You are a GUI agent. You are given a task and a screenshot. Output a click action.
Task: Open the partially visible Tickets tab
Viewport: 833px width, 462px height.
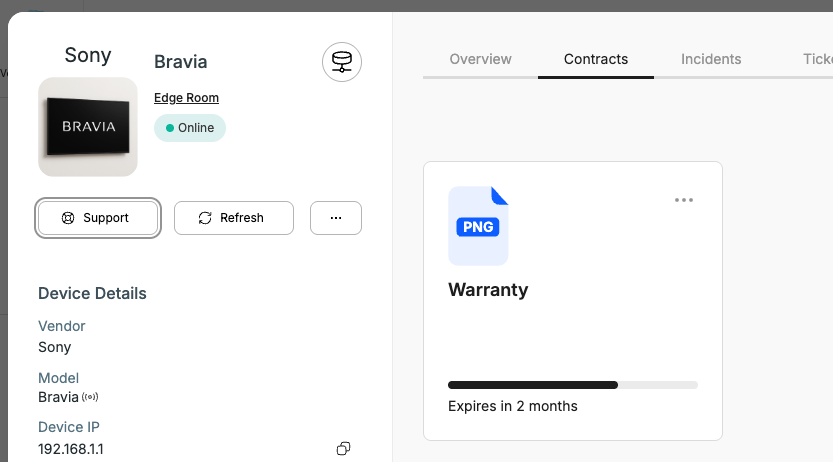click(x=818, y=59)
